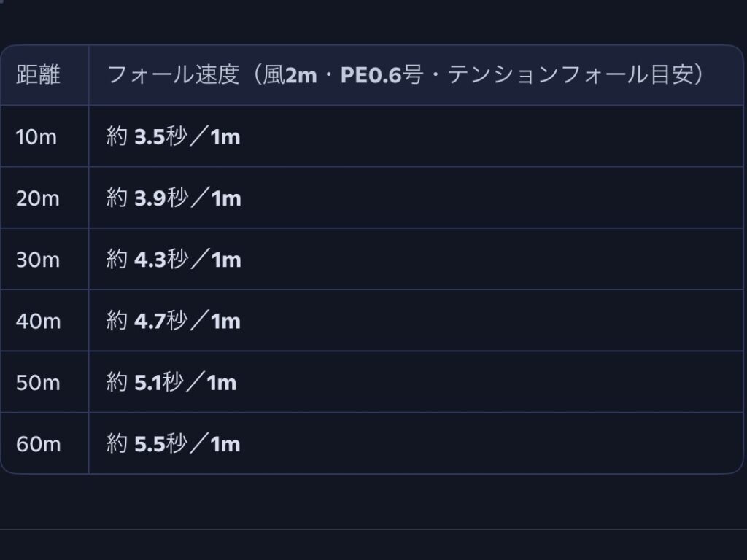Select the 30m distance cell

coord(38,260)
